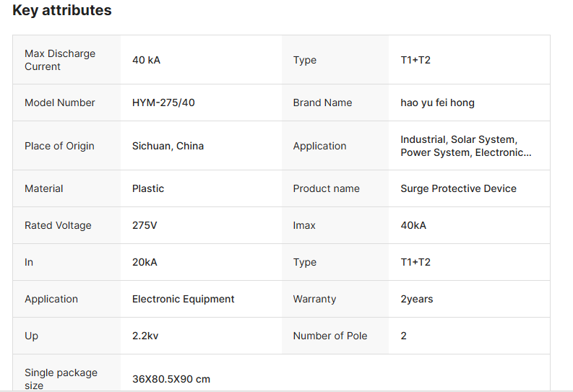Viewport: 573px width, 392px height.
Task: Select the Electronic Equipment application value
Action: pyautogui.click(x=183, y=299)
